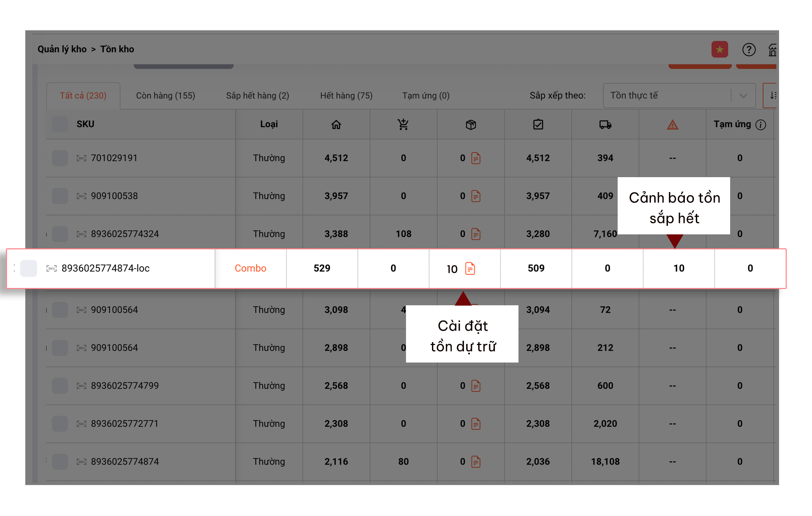Click the info icon next to Tạm ứng
The width and height of the screenshot is (812, 516).
760,125
